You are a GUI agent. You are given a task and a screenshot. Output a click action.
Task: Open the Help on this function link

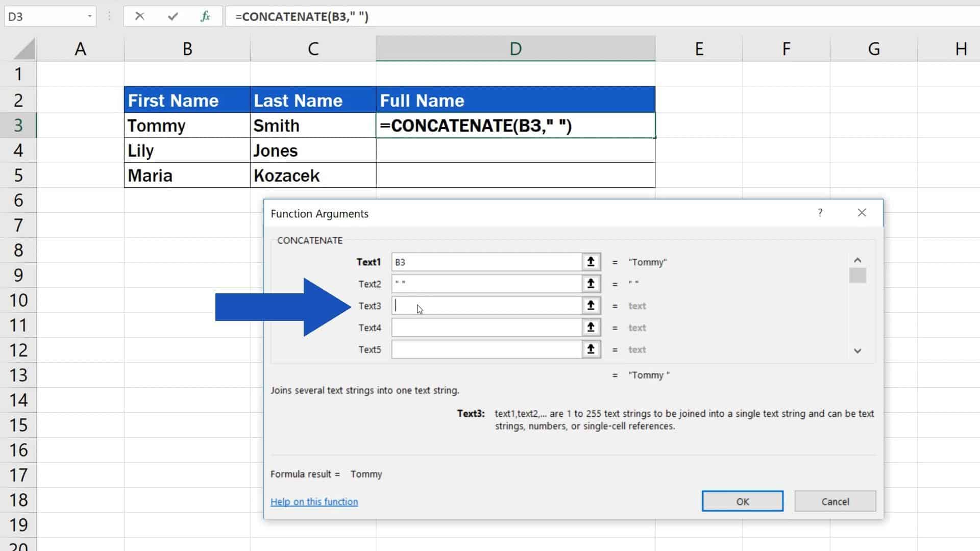coord(314,502)
